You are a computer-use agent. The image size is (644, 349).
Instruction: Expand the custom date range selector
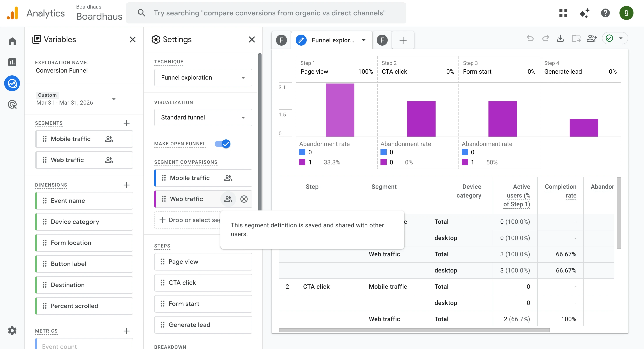[114, 99]
